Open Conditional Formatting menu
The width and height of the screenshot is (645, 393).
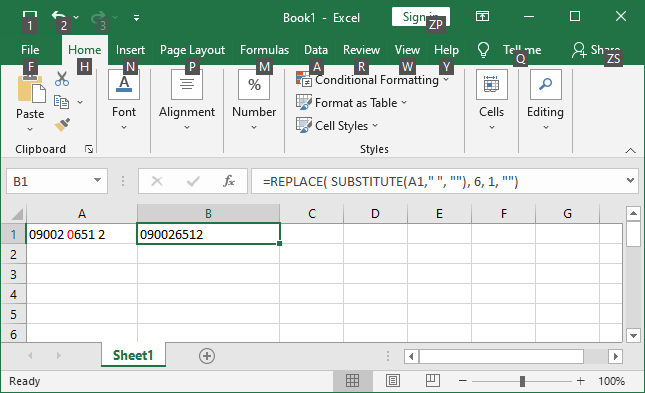[373, 79]
